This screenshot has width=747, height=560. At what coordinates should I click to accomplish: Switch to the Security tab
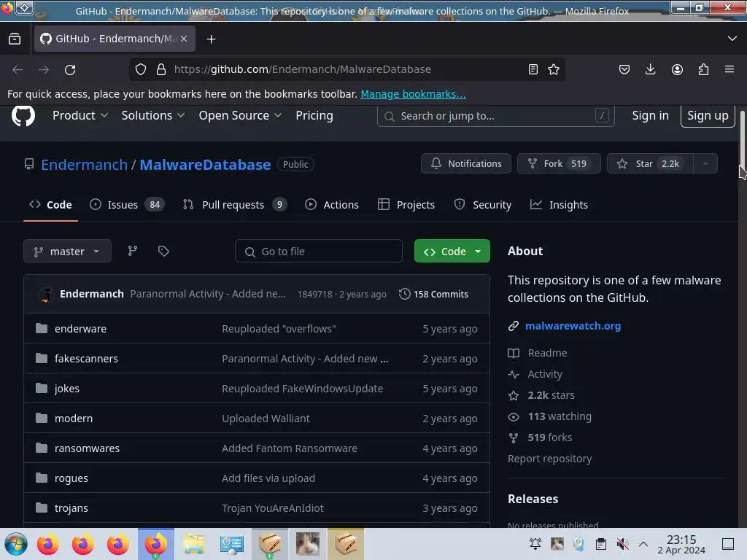(483, 205)
